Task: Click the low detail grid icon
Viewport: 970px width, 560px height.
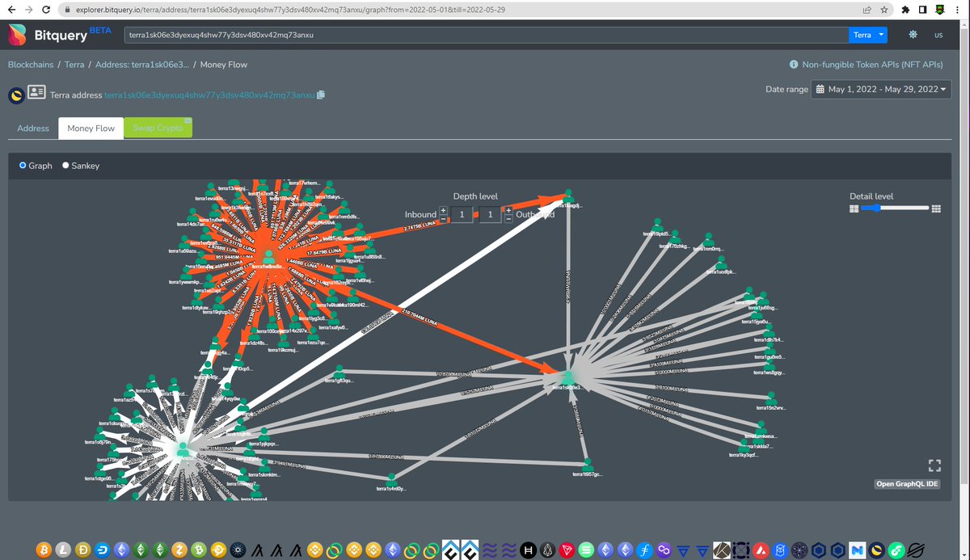Action: click(x=854, y=208)
